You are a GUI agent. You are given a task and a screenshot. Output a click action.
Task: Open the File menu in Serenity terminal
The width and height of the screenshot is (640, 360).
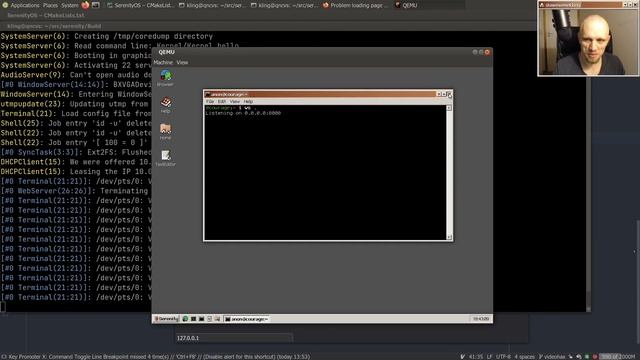(210, 101)
